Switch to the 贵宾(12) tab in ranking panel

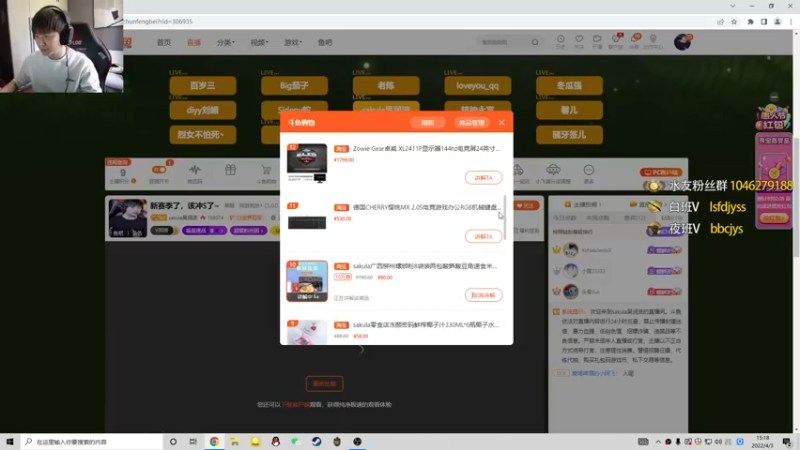tap(635, 218)
